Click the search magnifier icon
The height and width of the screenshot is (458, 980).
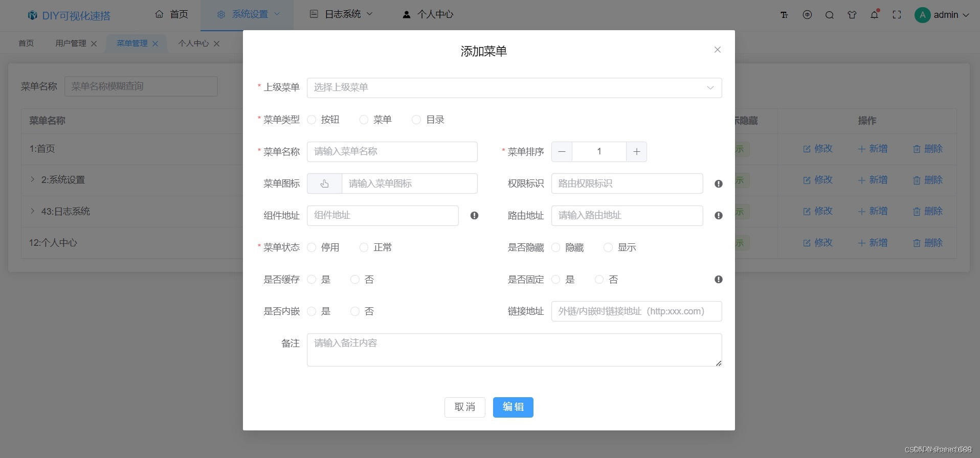tap(830, 15)
